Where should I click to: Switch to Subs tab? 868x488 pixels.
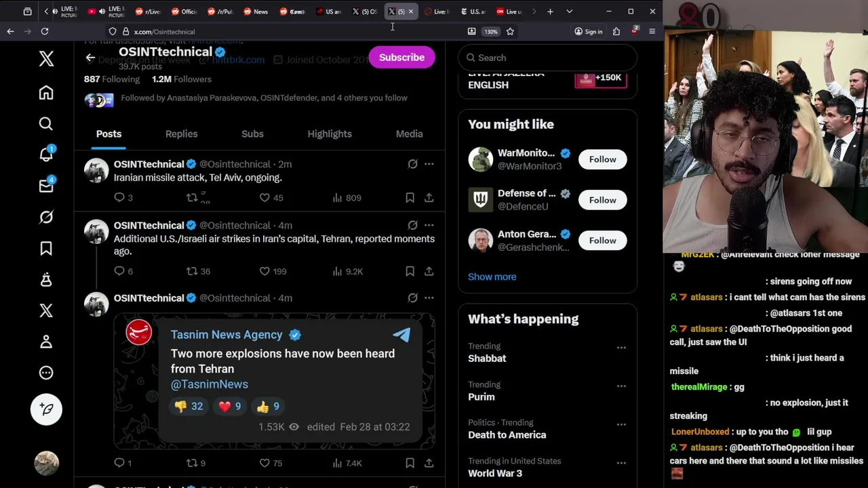click(252, 134)
